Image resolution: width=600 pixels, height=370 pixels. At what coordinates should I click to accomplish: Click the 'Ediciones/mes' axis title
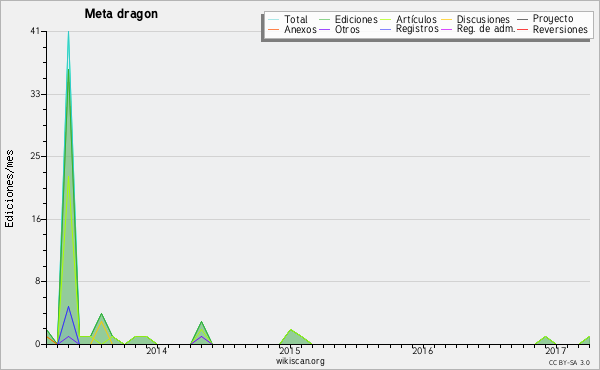coord(9,189)
